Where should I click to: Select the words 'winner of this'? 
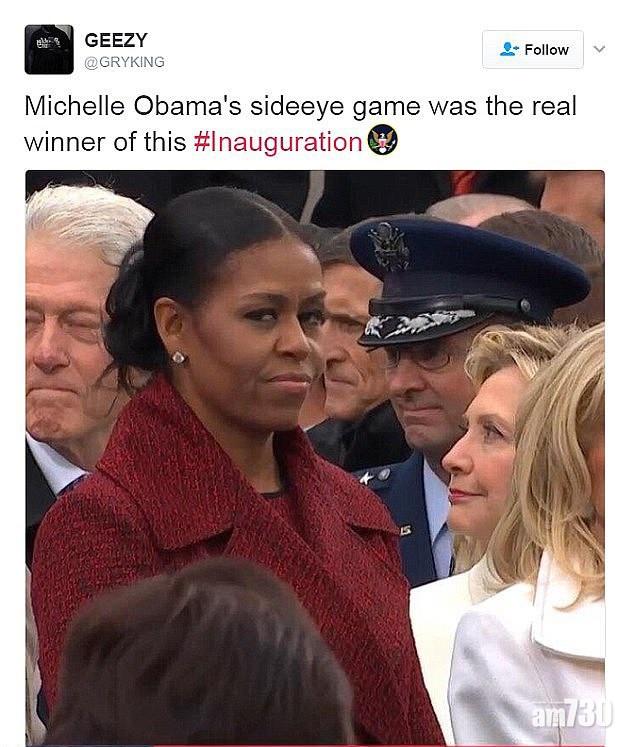pos(105,142)
